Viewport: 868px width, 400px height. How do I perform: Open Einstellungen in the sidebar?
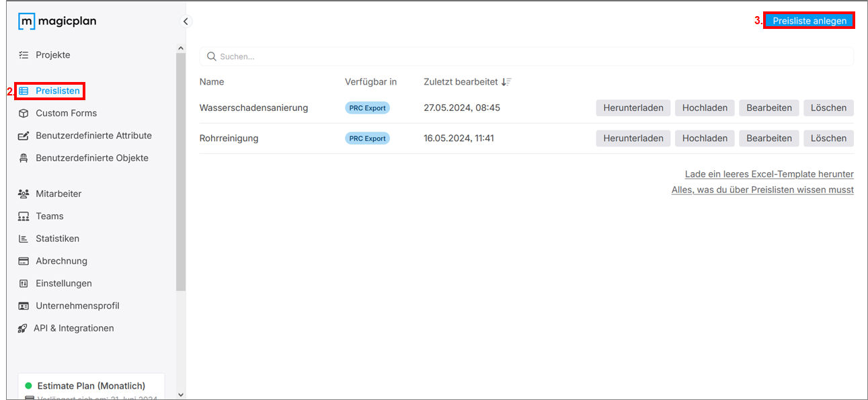[63, 283]
